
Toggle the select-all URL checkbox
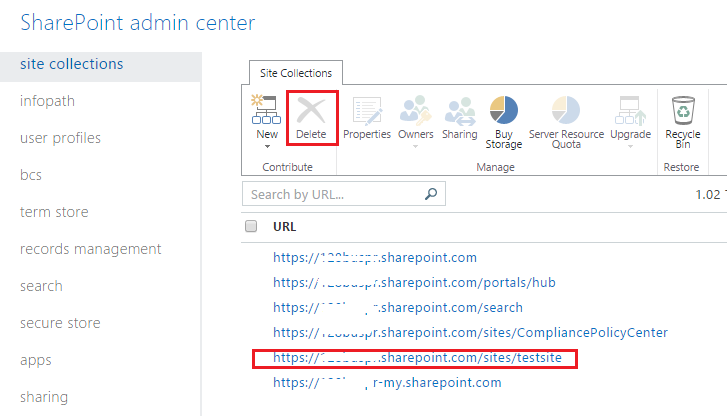click(251, 226)
